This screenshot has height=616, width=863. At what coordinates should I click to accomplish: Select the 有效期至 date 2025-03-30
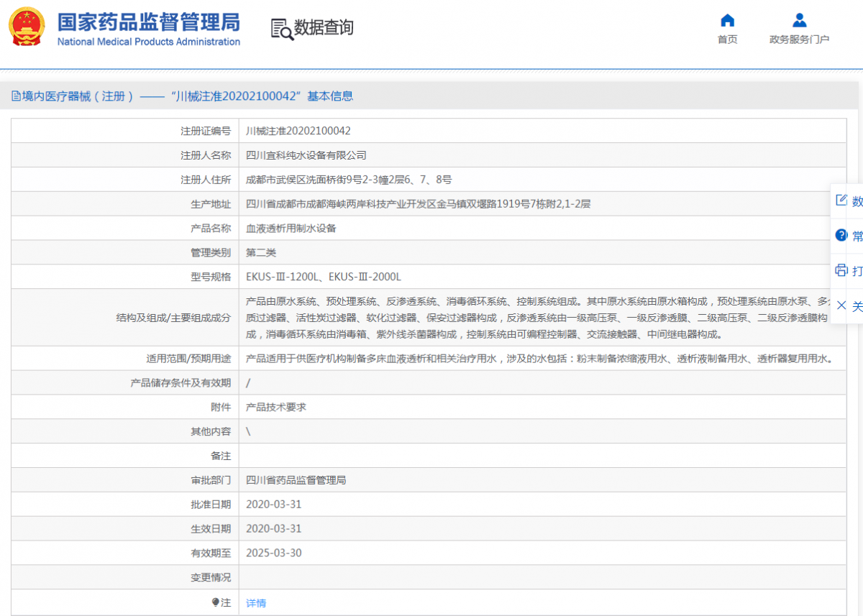(x=272, y=553)
